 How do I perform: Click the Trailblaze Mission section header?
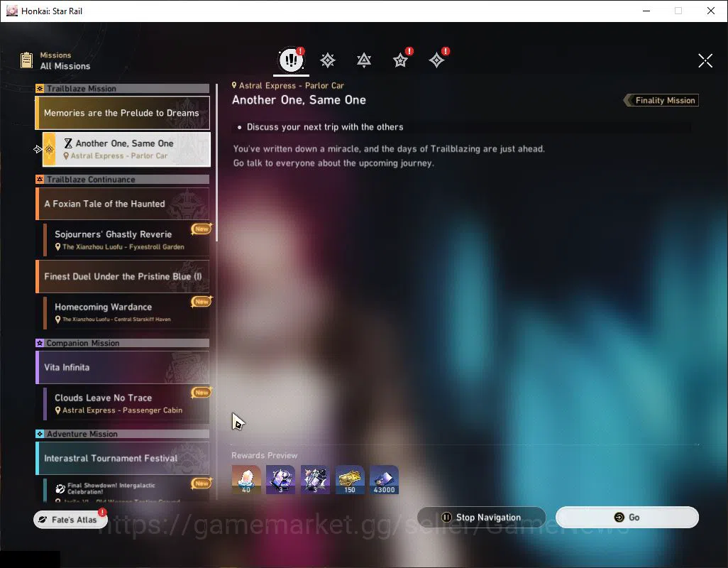(x=123, y=88)
